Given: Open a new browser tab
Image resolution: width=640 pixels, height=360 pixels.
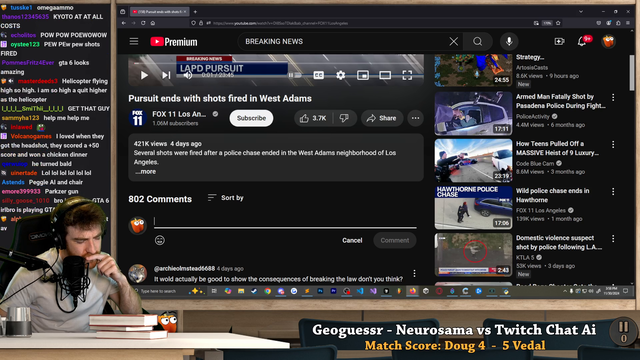Looking at the screenshot, I should click(x=195, y=12).
